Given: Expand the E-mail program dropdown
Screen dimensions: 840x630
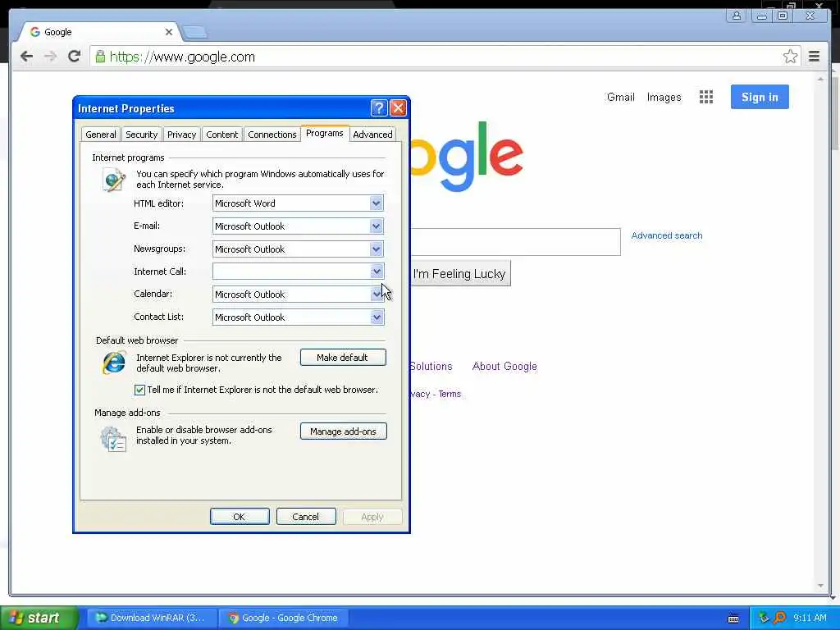Looking at the screenshot, I should pyautogui.click(x=376, y=226).
